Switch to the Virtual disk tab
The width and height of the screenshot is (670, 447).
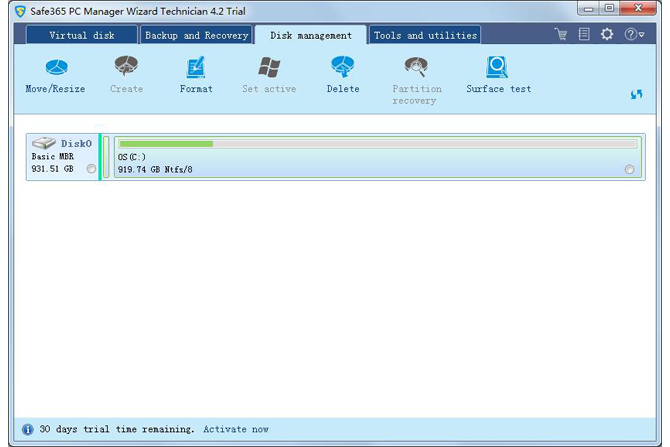82,36
